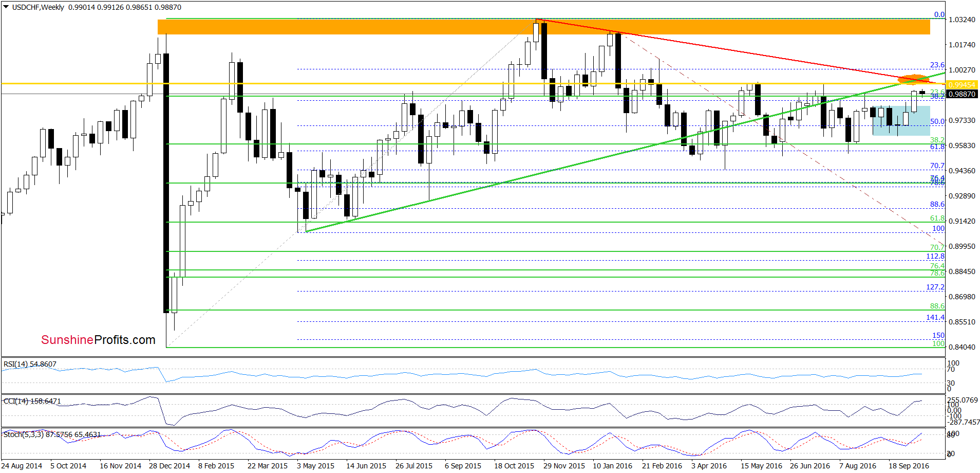Viewport: 980px width, 473px height.
Task: Click the 0.91420 price axis label
Action: (x=962, y=221)
